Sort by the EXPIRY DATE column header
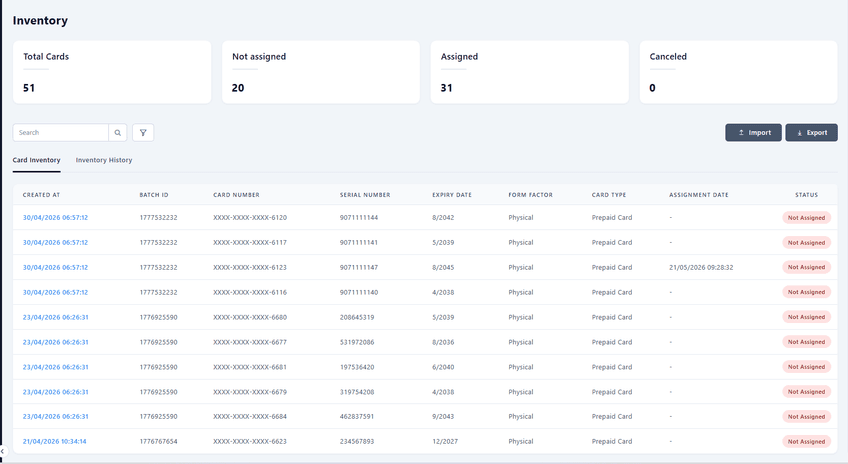Screen dimensions: 848x464 pyautogui.click(x=452, y=195)
